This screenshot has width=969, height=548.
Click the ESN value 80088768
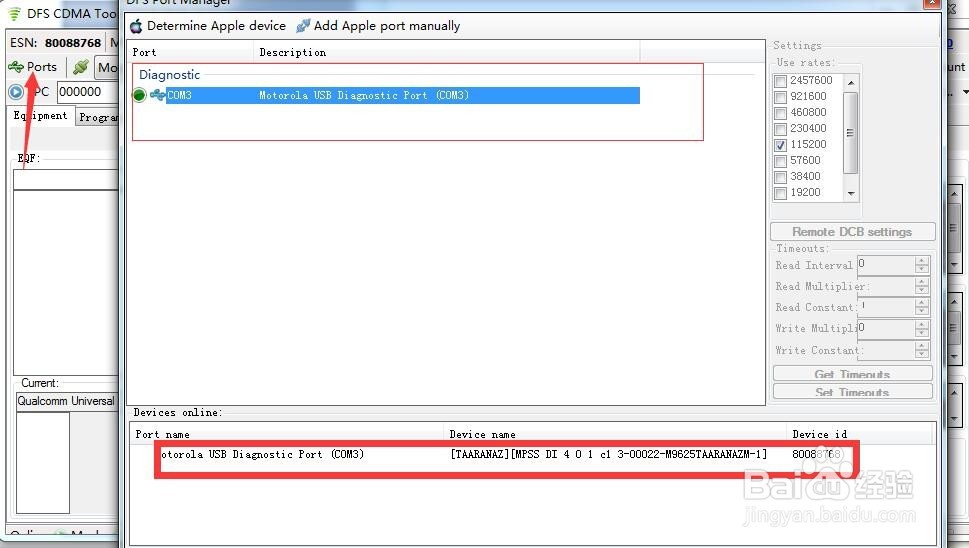[x=73, y=43]
